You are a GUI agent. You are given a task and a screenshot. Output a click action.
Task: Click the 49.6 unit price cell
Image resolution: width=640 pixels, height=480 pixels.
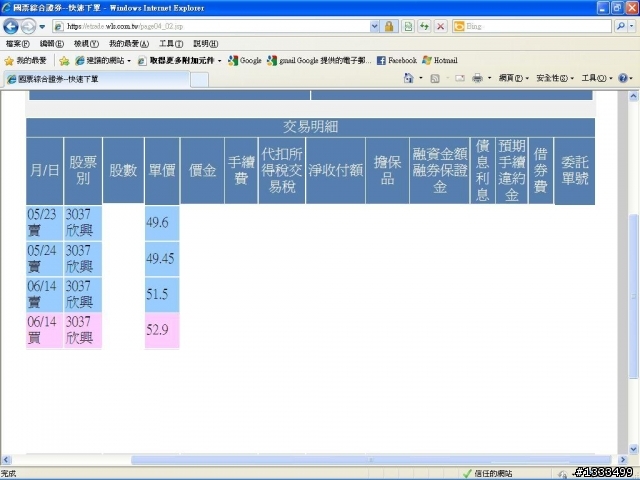click(162, 223)
